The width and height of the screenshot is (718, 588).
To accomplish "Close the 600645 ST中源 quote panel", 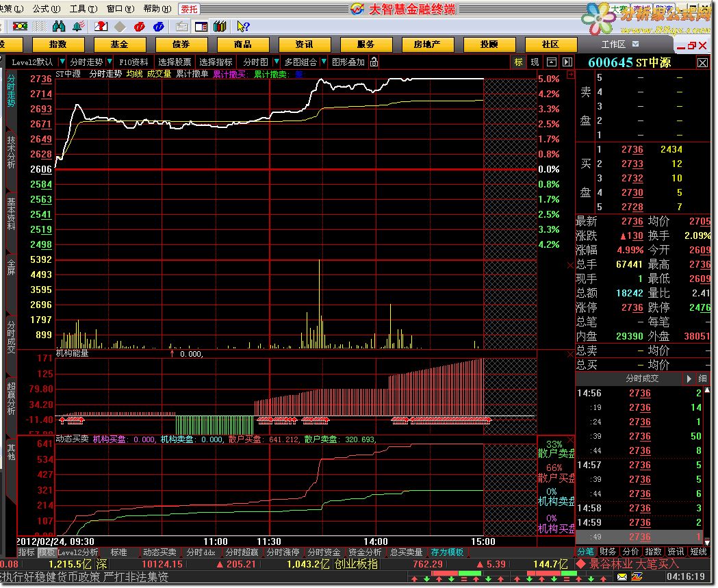I will 702,63.
